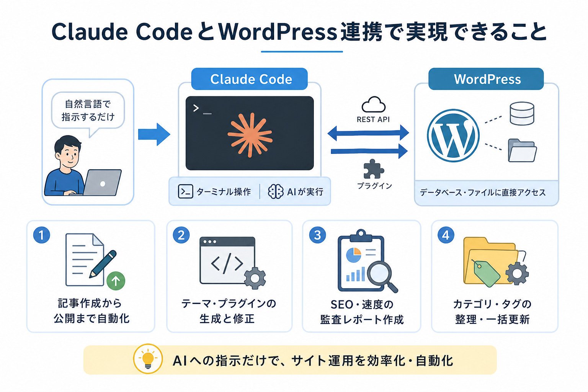The height and width of the screenshot is (392, 588).
Task: Click the clipboard report icon in card 3
Action: 361,260
